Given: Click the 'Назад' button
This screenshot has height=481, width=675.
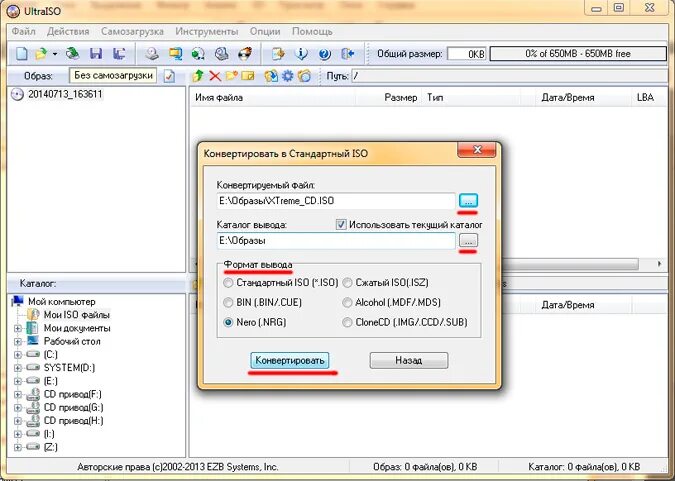Looking at the screenshot, I should pyautogui.click(x=409, y=360).
